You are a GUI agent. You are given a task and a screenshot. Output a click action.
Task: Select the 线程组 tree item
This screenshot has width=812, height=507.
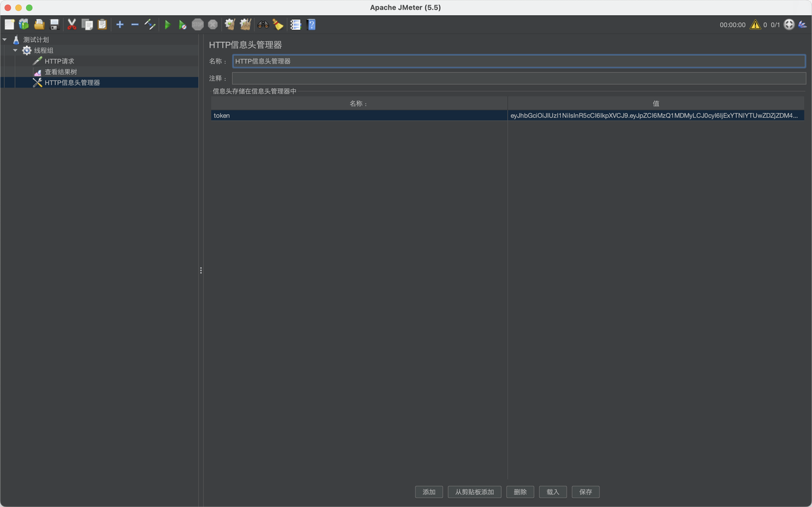44,50
